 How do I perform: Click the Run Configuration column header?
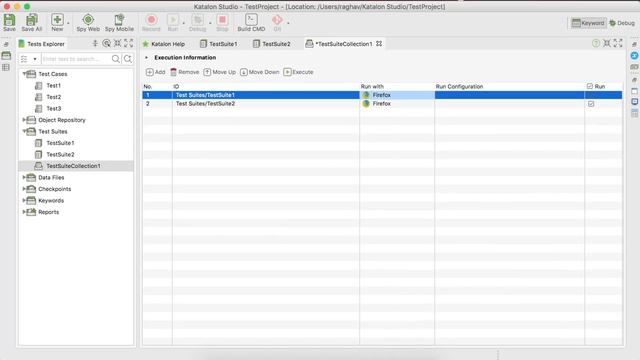point(509,87)
